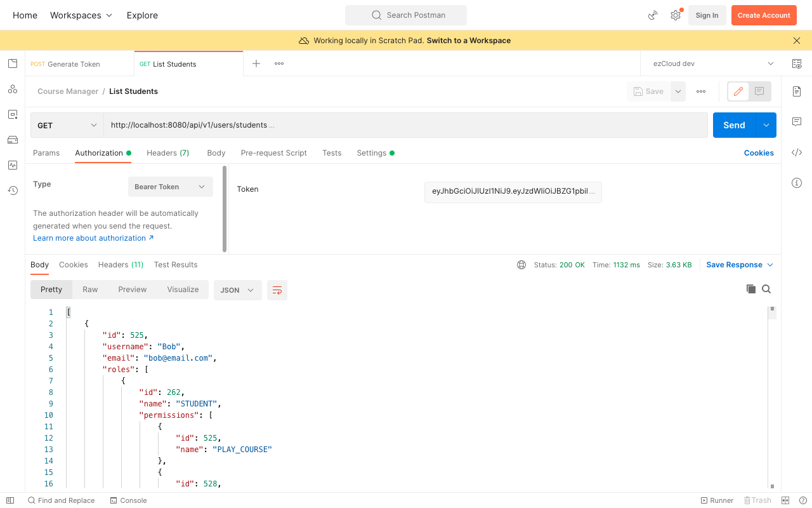Open the Code snippet right sidebar icon

pyautogui.click(x=797, y=152)
